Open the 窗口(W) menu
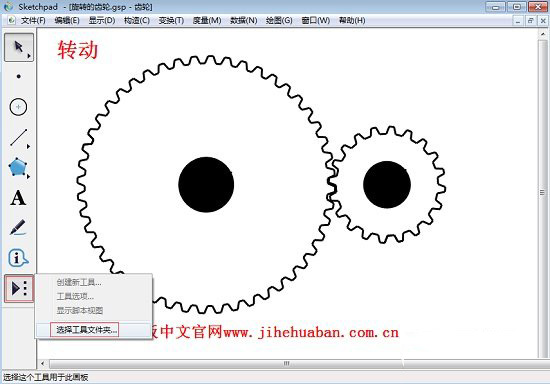The width and height of the screenshot is (550, 384). point(316,21)
